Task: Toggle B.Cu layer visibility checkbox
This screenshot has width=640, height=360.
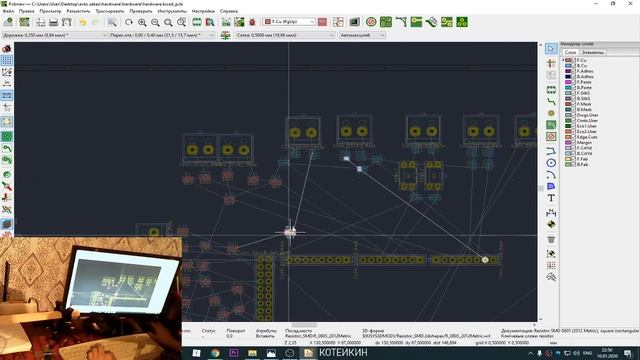Action: (x=573, y=66)
